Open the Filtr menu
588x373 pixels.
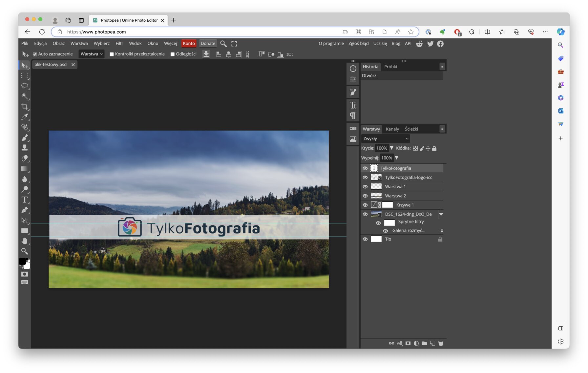pos(119,43)
